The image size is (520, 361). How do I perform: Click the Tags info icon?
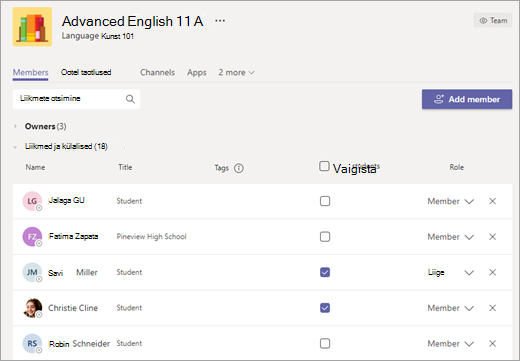239,168
